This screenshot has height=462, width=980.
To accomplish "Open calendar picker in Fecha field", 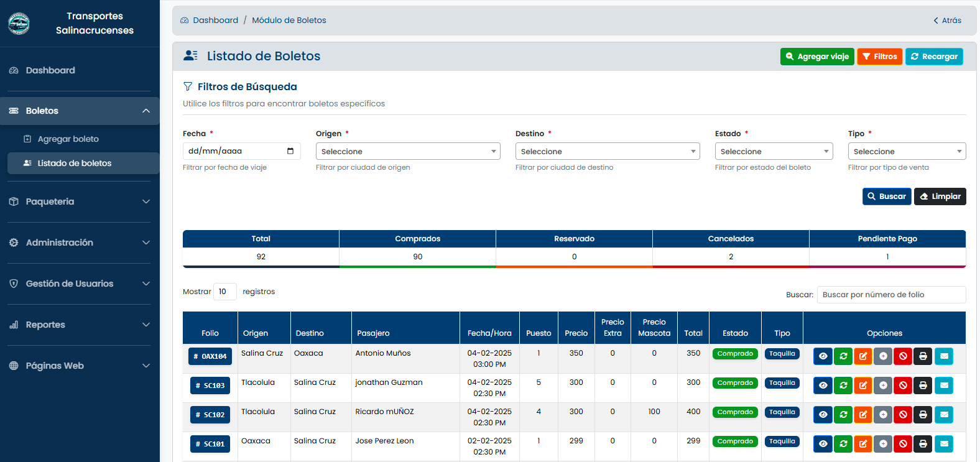I will pyautogui.click(x=290, y=151).
